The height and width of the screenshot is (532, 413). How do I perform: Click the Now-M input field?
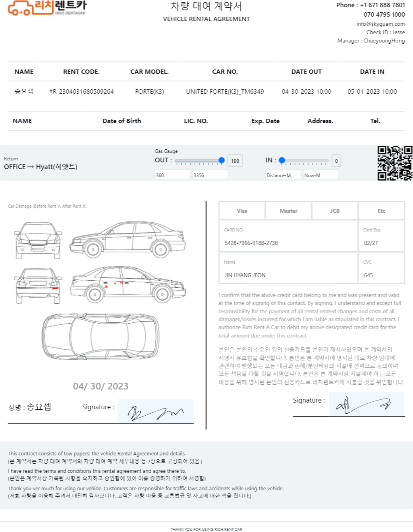(321, 175)
